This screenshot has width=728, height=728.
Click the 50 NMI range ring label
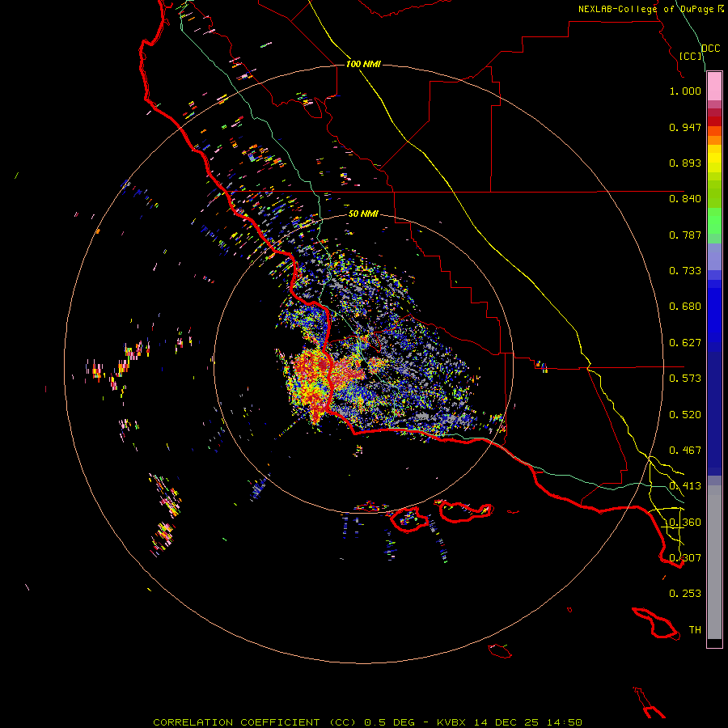pyautogui.click(x=363, y=214)
